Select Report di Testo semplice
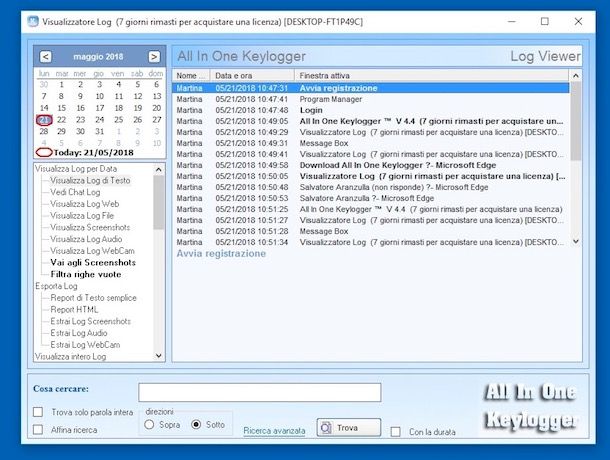 point(93,298)
